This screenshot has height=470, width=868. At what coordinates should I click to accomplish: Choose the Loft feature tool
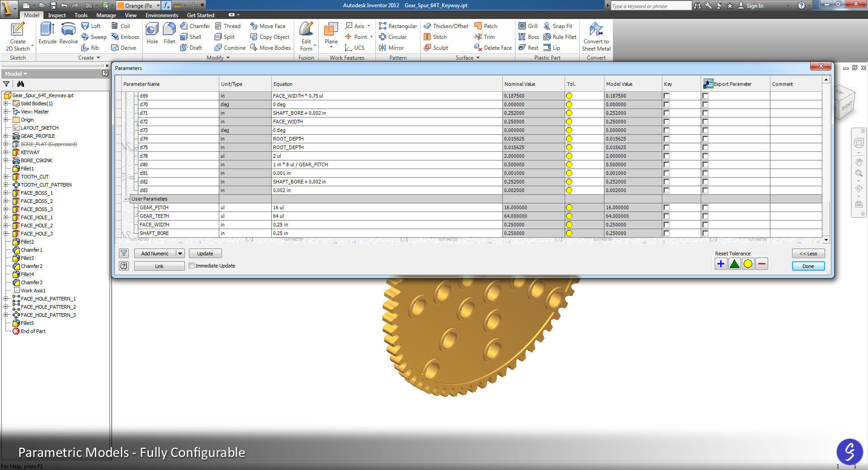pos(91,26)
